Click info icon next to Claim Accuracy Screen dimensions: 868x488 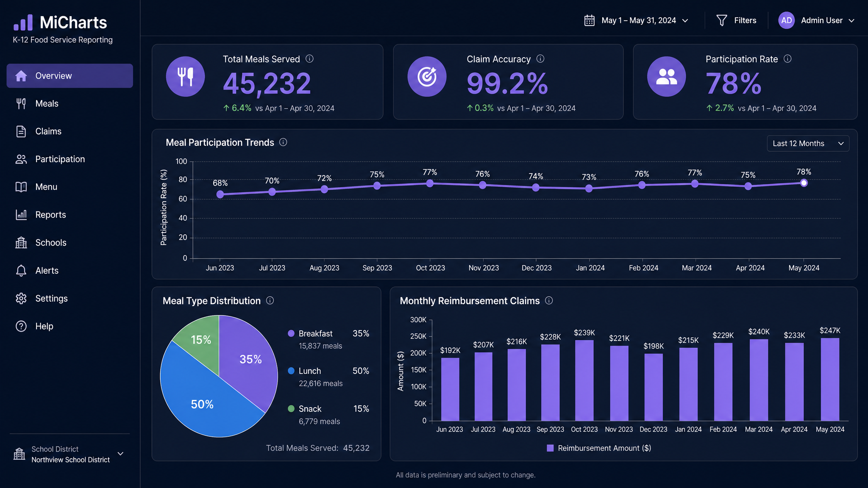coord(540,59)
